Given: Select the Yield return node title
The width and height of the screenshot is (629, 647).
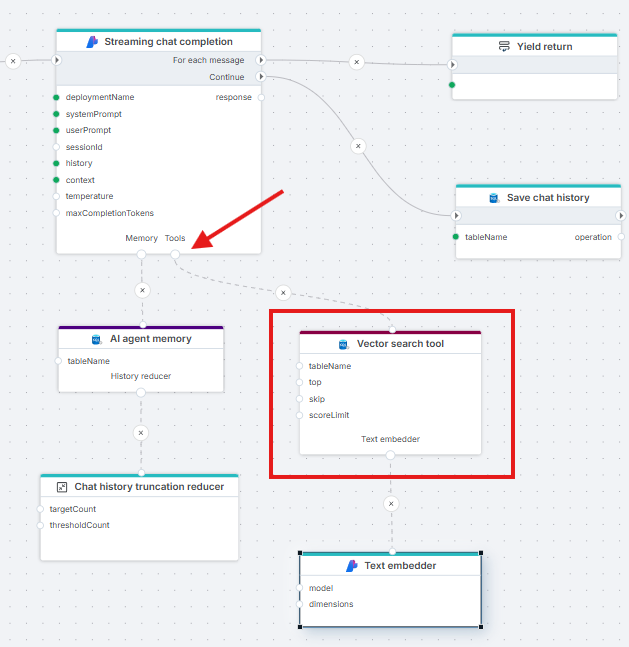Looking at the screenshot, I should (544, 47).
